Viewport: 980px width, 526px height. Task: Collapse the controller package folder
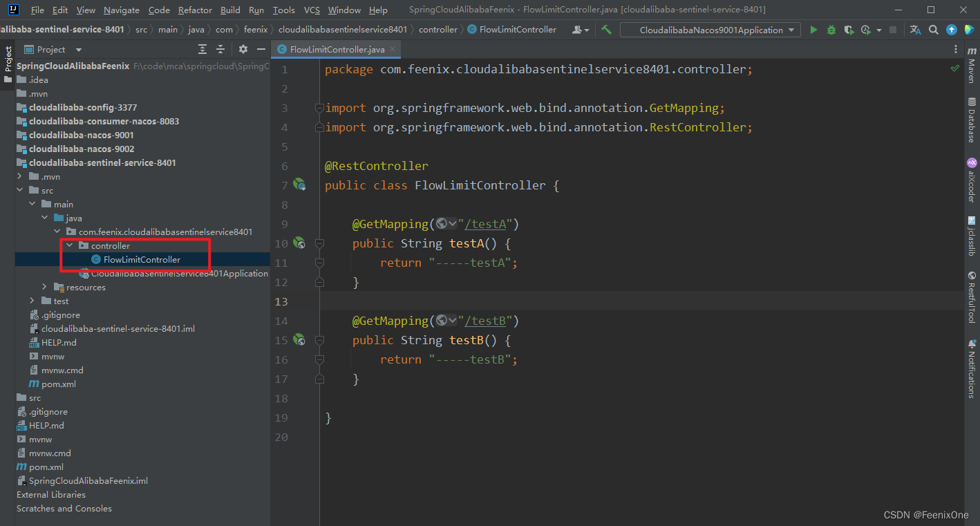pyautogui.click(x=70, y=245)
